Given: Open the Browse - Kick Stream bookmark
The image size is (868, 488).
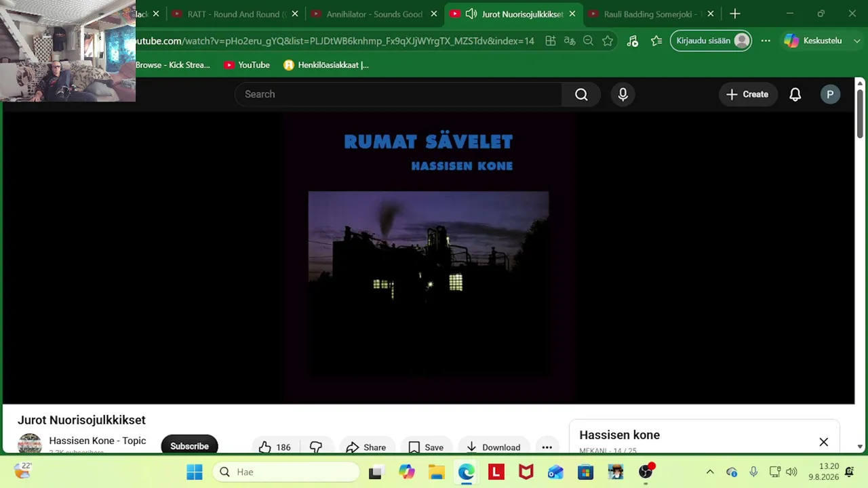Looking at the screenshot, I should 173,65.
